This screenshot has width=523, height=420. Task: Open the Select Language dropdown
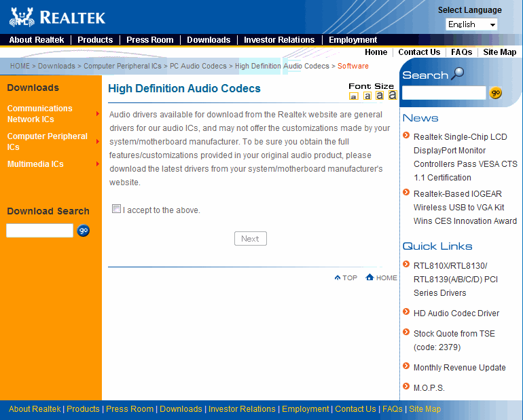coord(471,24)
